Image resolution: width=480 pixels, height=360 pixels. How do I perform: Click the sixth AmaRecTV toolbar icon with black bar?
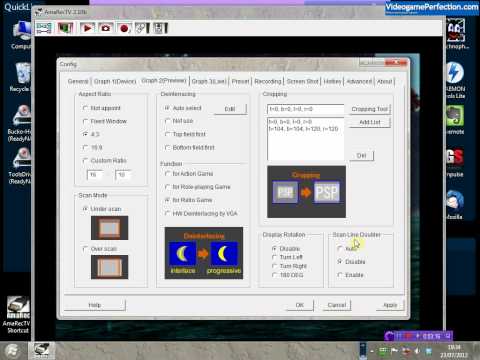pyautogui.click(x=142, y=28)
